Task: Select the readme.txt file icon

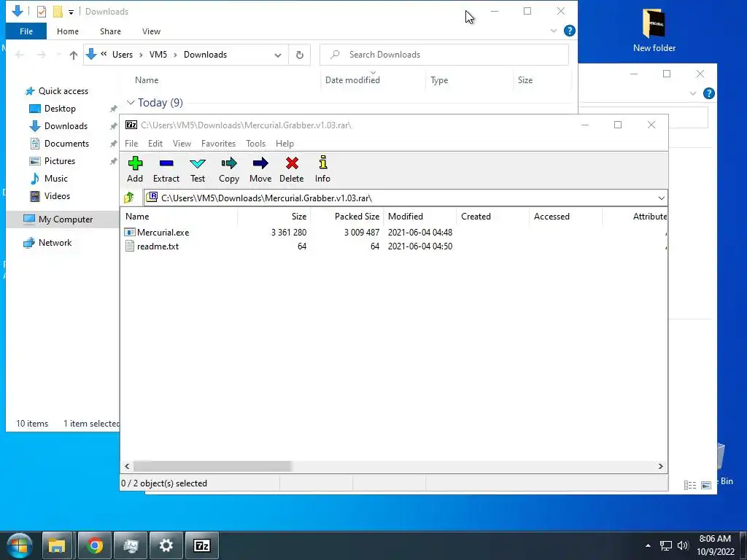Action: click(130, 246)
